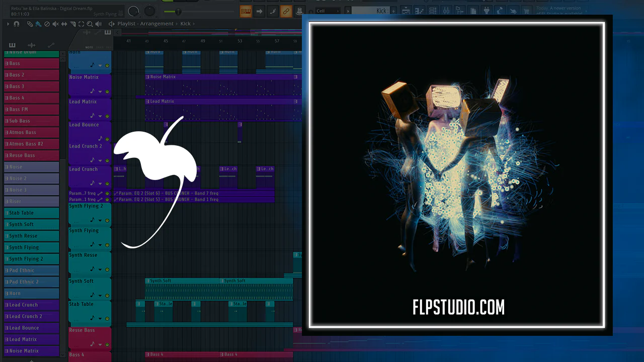Select the Zoom magnifier tool in playlist toolbar

click(x=90, y=24)
